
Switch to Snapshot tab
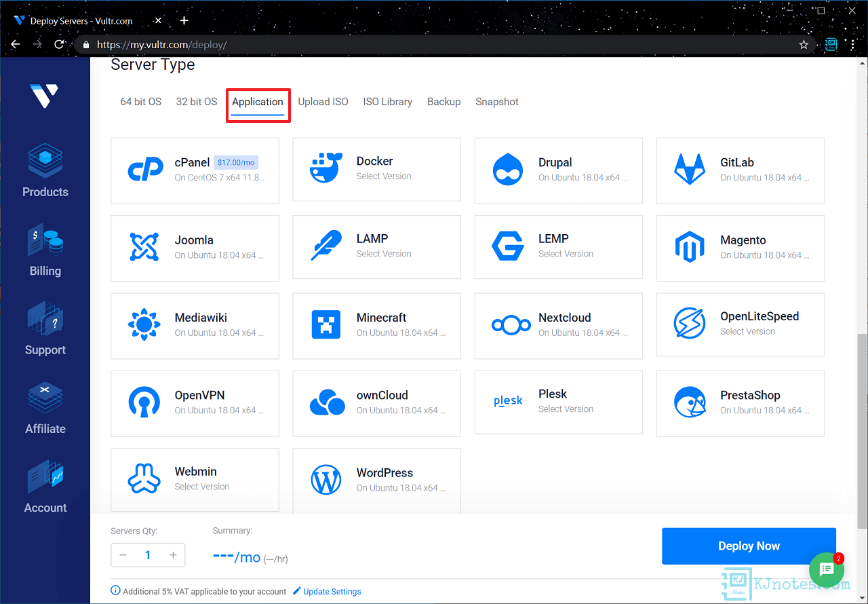(x=497, y=102)
